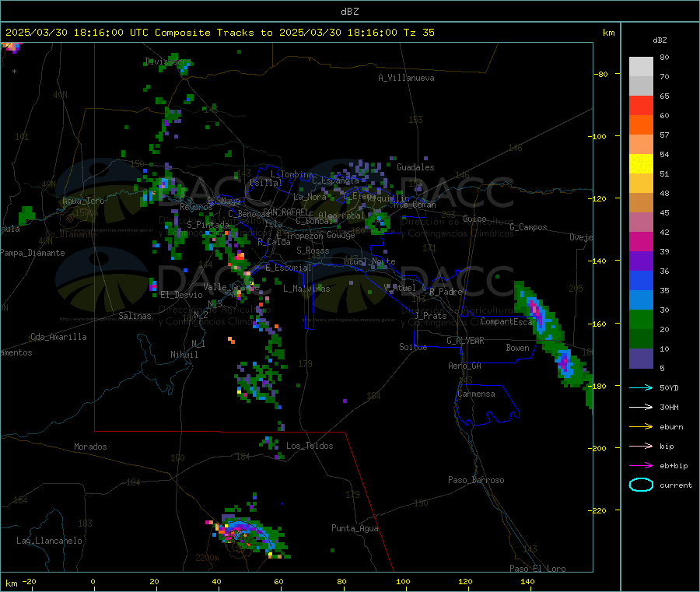Screen dimensions: 700x592
Task: Click the 'Tz 35' threshold text
Action: point(418,33)
